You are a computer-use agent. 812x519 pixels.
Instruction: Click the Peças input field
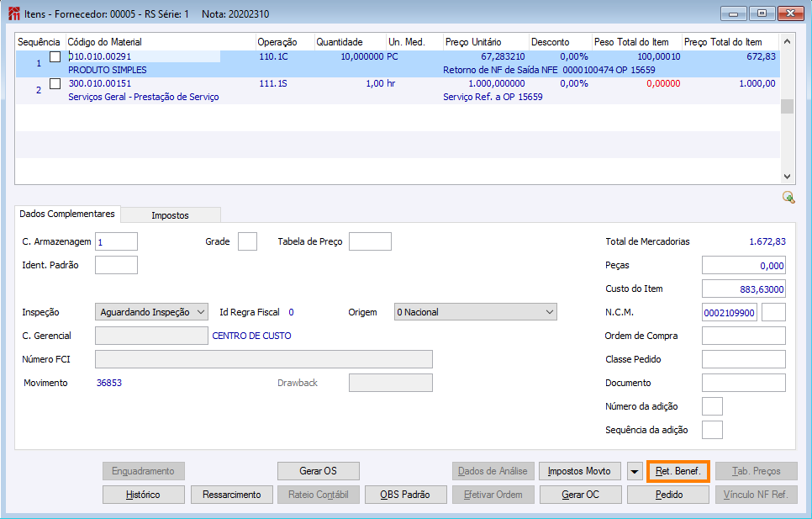click(x=744, y=265)
